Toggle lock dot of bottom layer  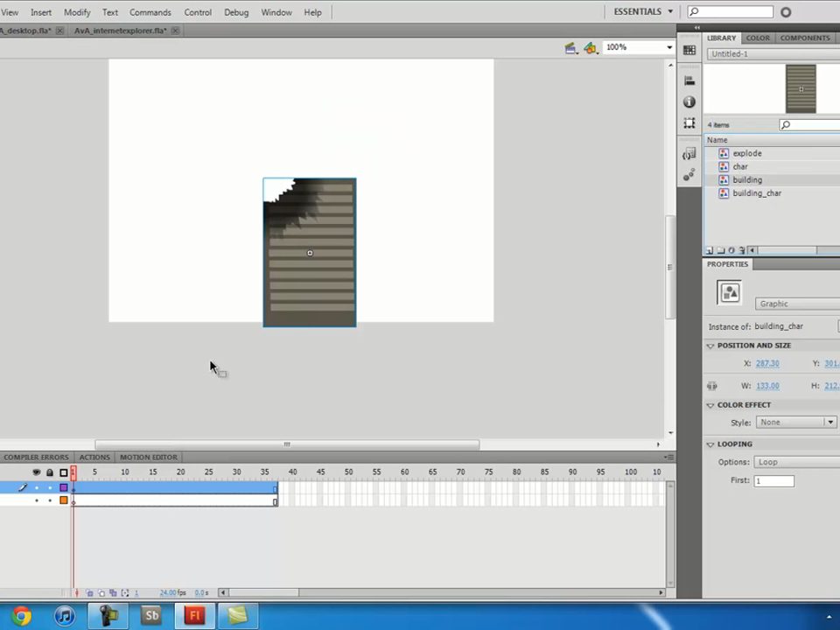tap(50, 500)
